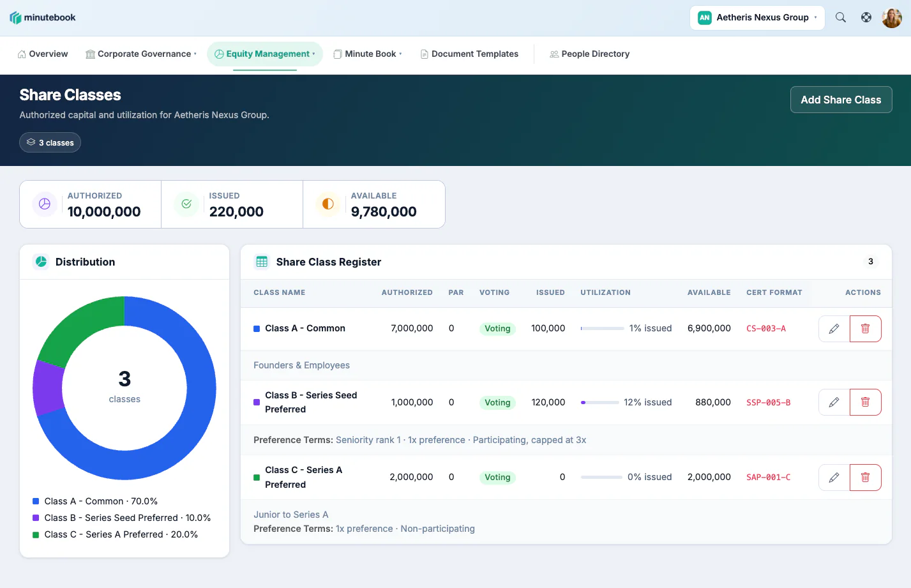Click the minutebook logo

coord(43,18)
